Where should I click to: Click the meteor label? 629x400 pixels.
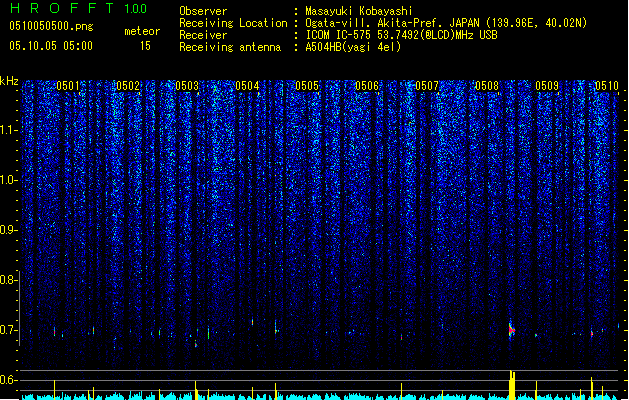tap(142, 31)
